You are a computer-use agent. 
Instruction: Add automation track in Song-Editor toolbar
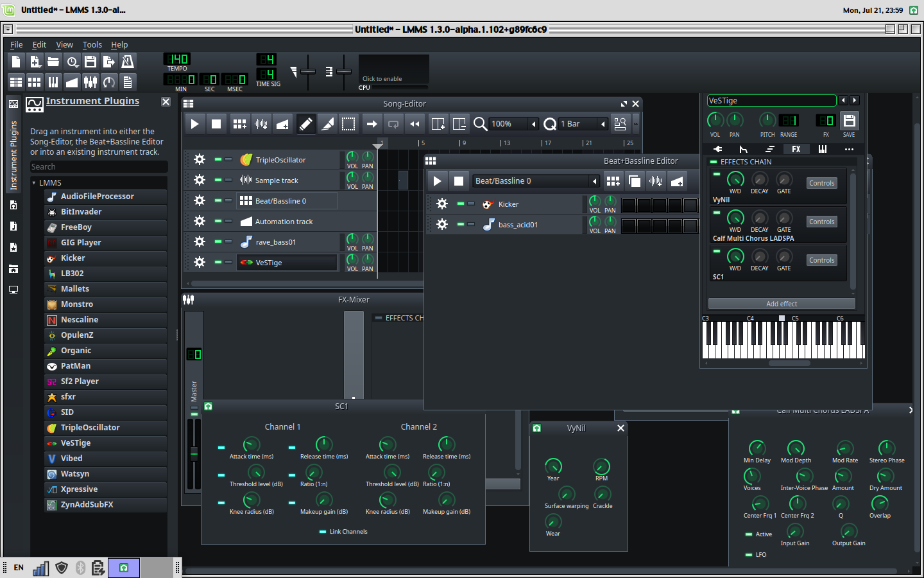coord(282,124)
